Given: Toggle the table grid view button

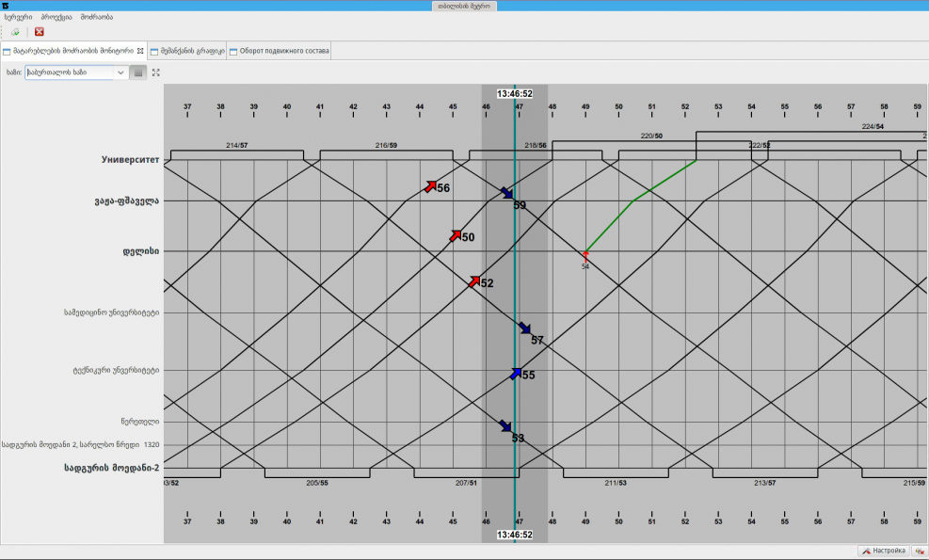Looking at the screenshot, I should 138,72.
